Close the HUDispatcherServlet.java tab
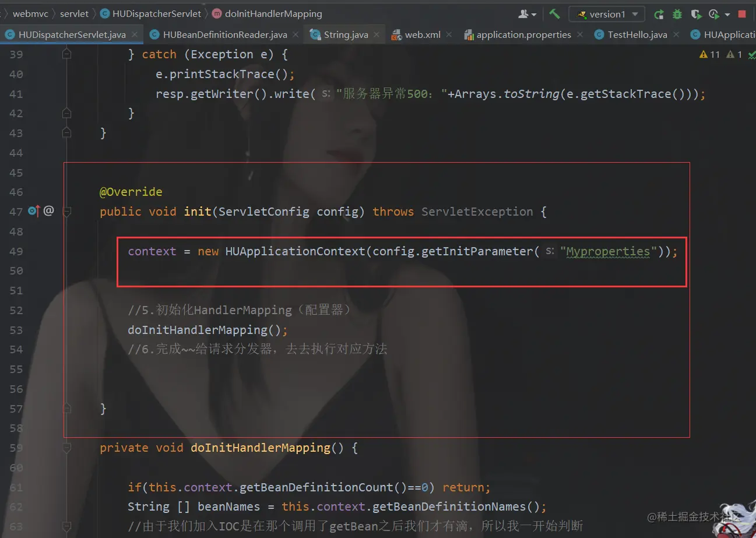 tap(133, 35)
